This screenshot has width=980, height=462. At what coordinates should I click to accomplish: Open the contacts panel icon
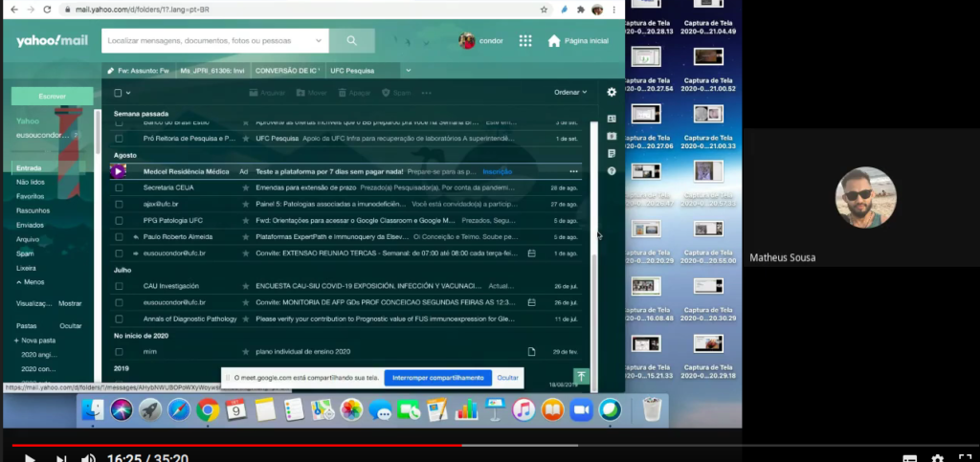(x=612, y=119)
